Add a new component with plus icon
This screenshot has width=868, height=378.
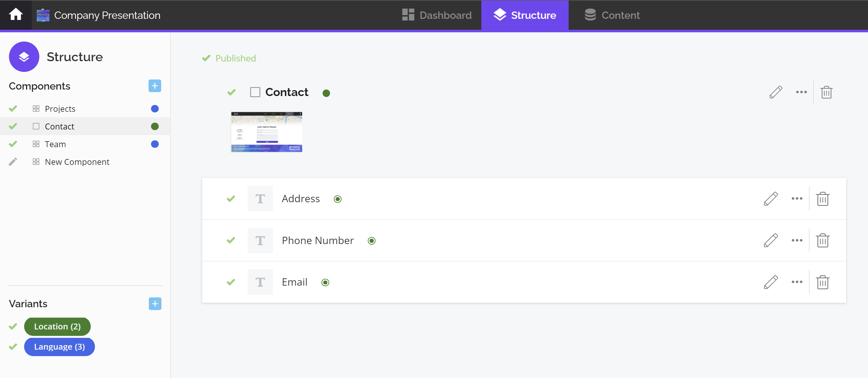click(155, 86)
